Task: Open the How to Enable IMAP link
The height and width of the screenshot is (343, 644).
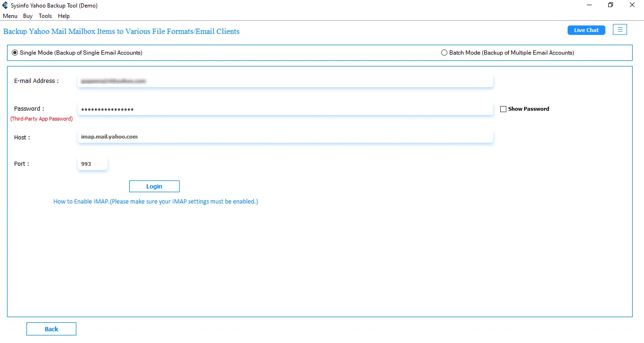Action: point(156,201)
